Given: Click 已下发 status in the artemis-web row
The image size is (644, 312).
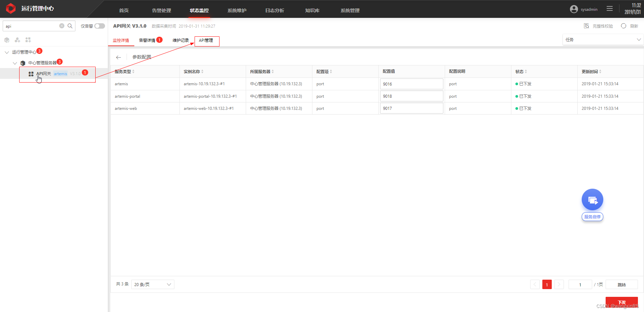Looking at the screenshot, I should pos(525,108).
